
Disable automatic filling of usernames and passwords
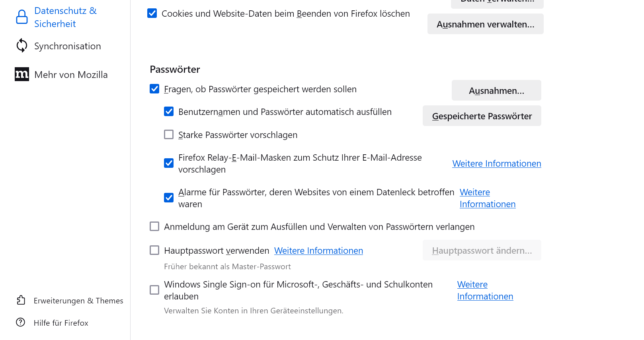169,112
